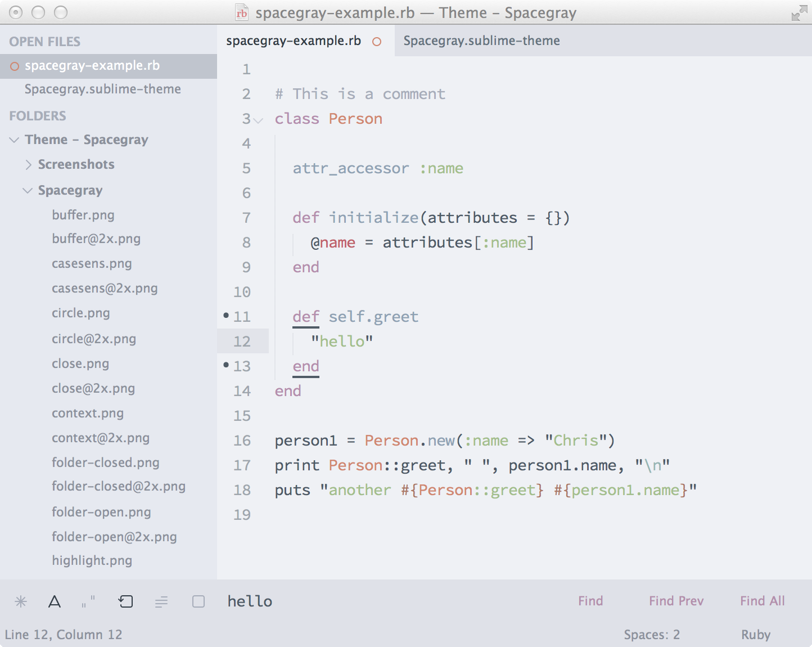This screenshot has width=812, height=647.
Task: Open folder-open.png in the sidebar
Action: pyautogui.click(x=101, y=512)
